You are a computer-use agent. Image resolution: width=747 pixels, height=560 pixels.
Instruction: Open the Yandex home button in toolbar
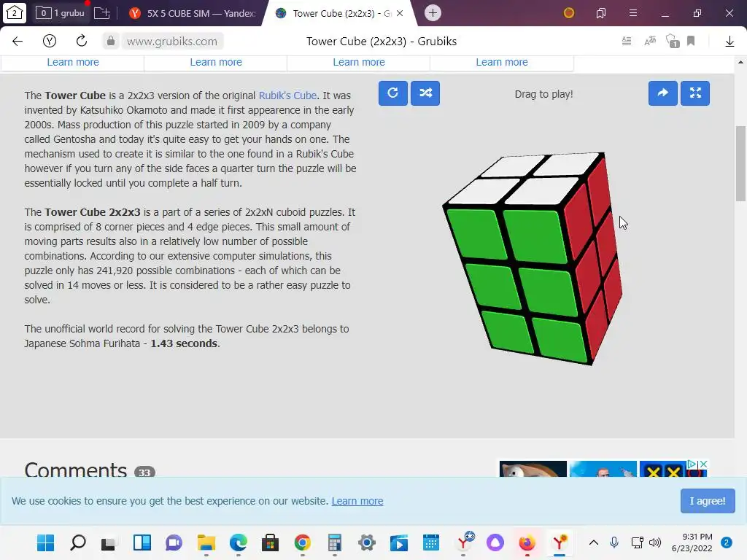point(50,42)
